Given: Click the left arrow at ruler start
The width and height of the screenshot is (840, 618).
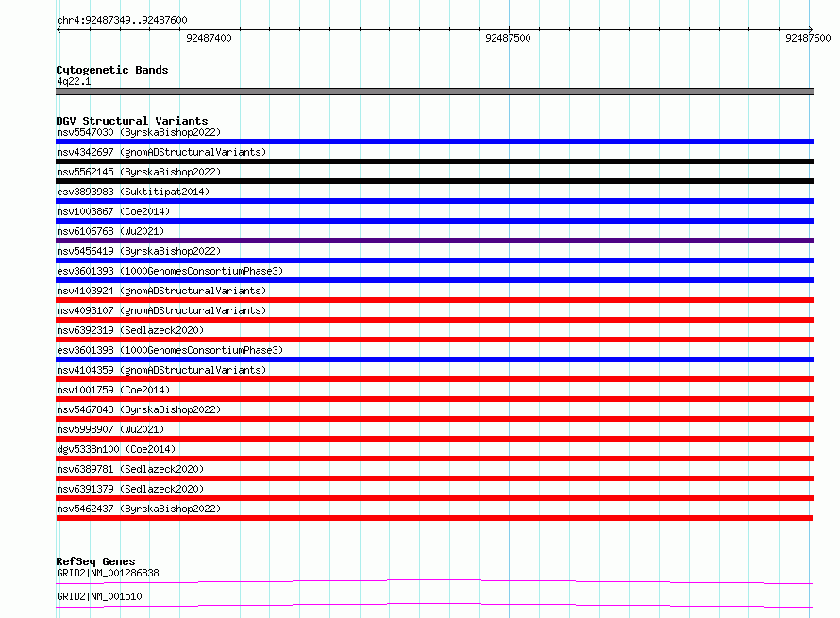Looking at the screenshot, I should click(59, 30).
